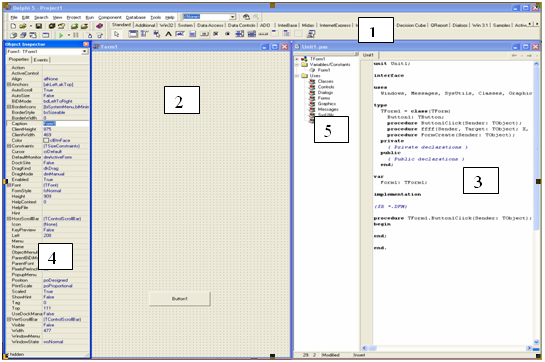Viewport: 545px width, 362px height.
Task: Click the Toggle Form/Unit icon
Action: [33, 35]
